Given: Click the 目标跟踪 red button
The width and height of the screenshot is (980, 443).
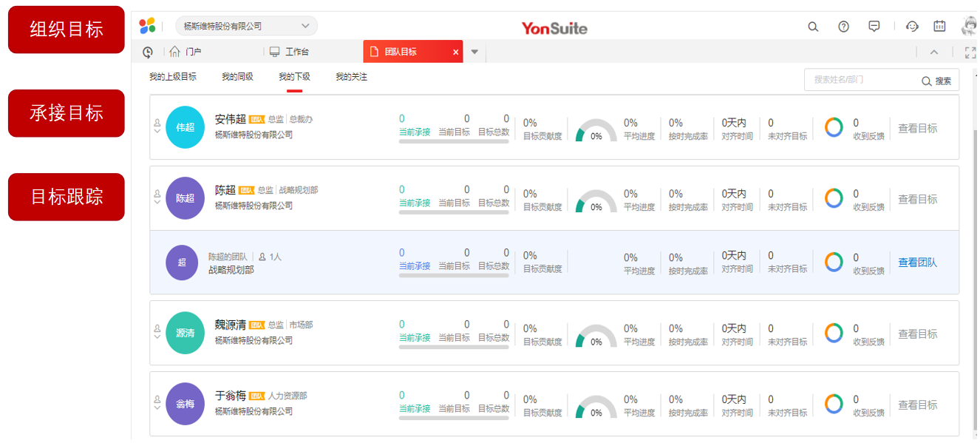Looking at the screenshot, I should pyautogui.click(x=67, y=197).
